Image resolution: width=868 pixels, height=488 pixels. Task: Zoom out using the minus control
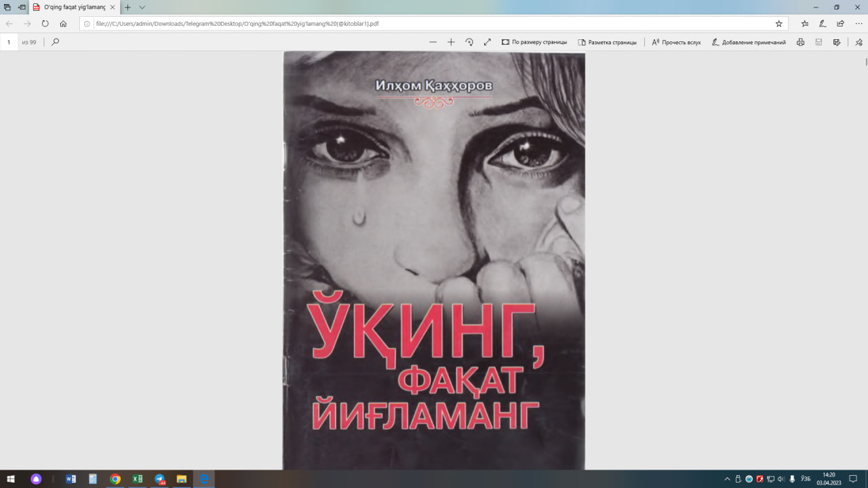[433, 41]
